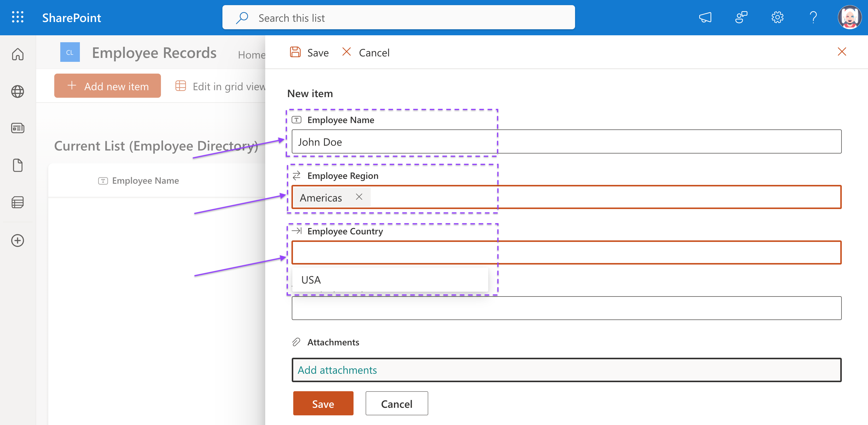
Task: Open the lists icon in left rail
Action: (x=17, y=202)
